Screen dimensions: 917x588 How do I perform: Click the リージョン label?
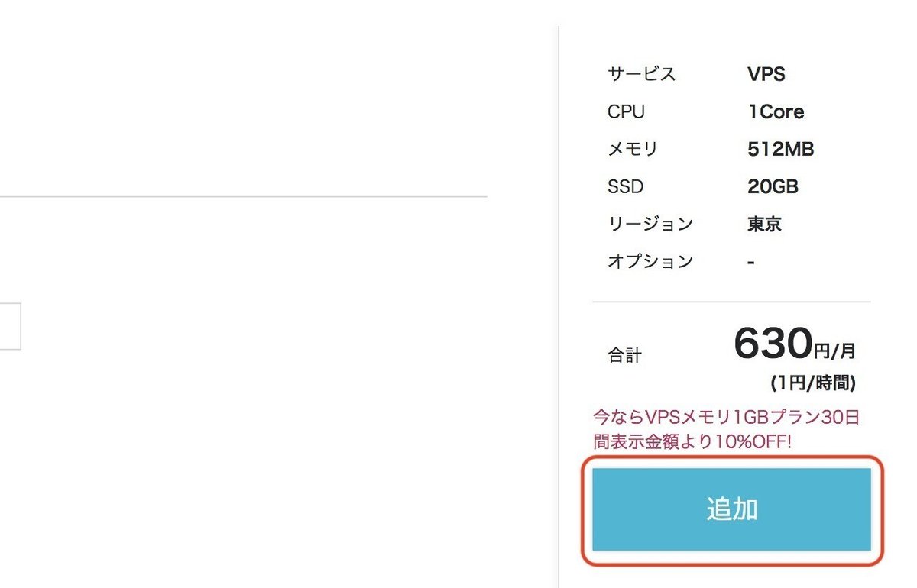tap(650, 224)
